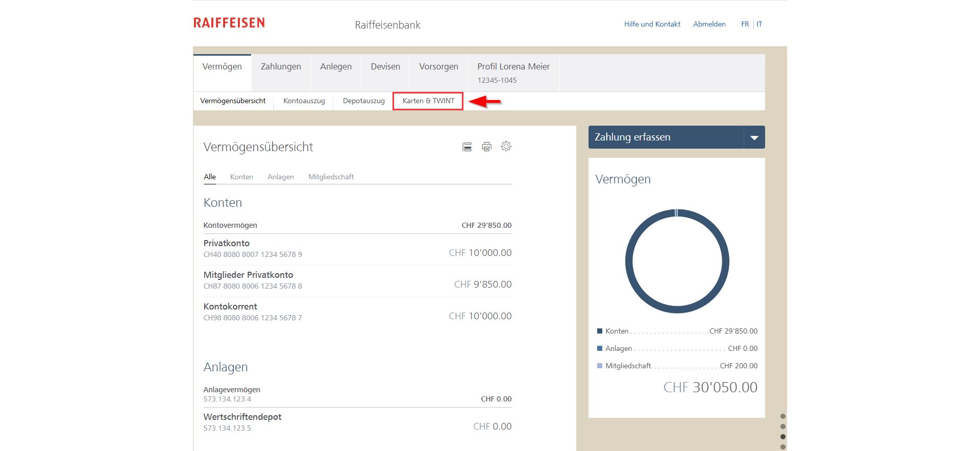Viewport: 980px width, 451px height.
Task: Click the Abmelden link
Action: click(709, 24)
